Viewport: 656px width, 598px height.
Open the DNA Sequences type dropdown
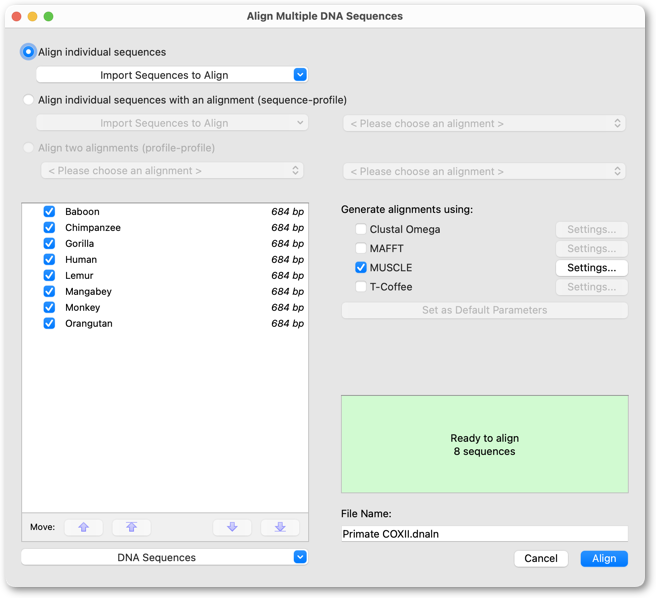(x=164, y=557)
